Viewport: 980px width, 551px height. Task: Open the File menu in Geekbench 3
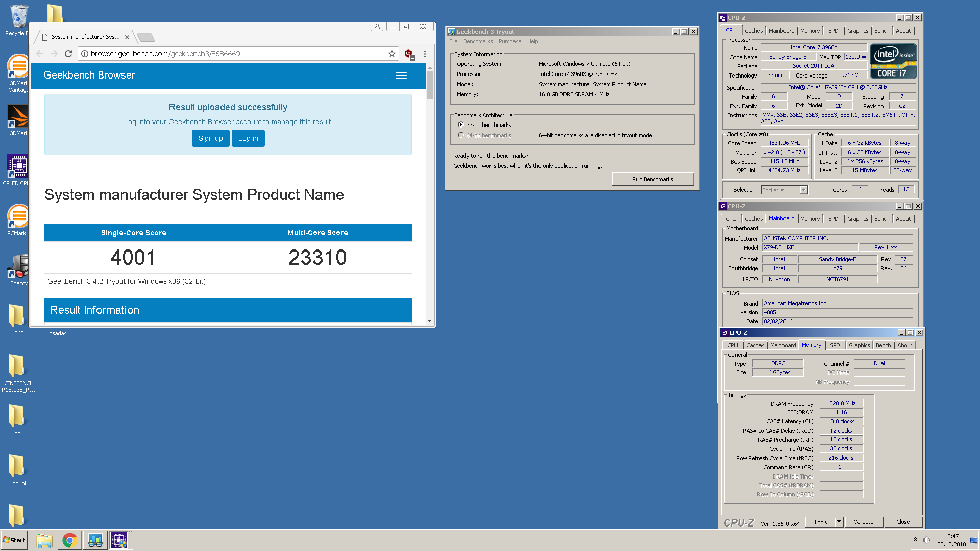453,42
